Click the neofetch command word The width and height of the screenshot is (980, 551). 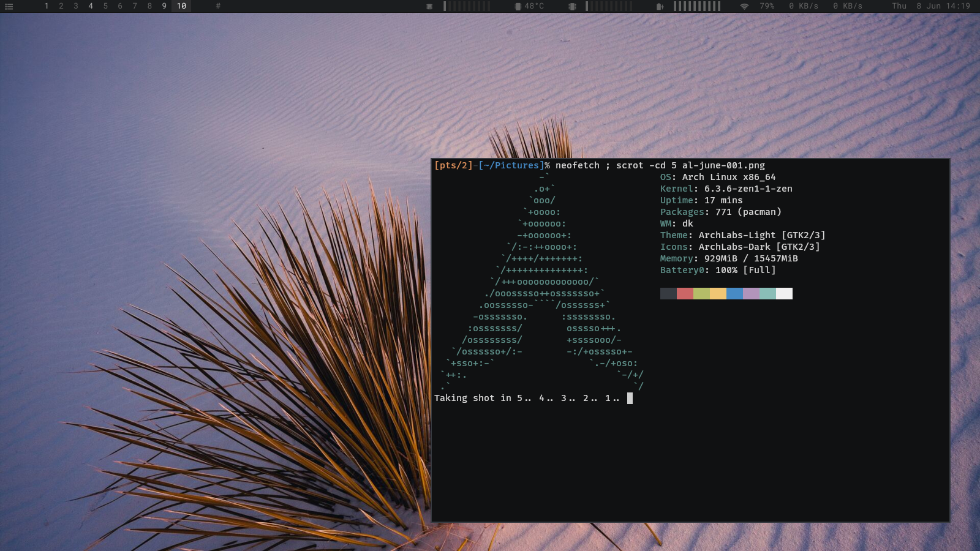pos(578,165)
